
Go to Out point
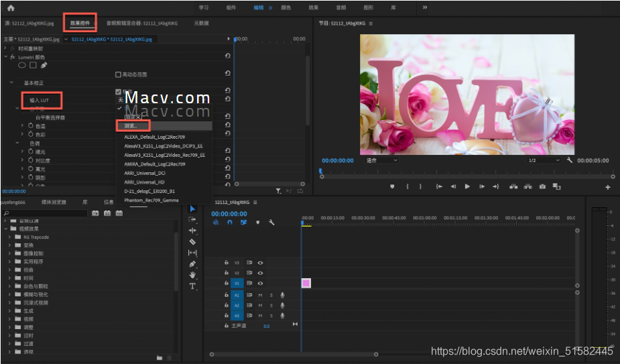click(496, 186)
